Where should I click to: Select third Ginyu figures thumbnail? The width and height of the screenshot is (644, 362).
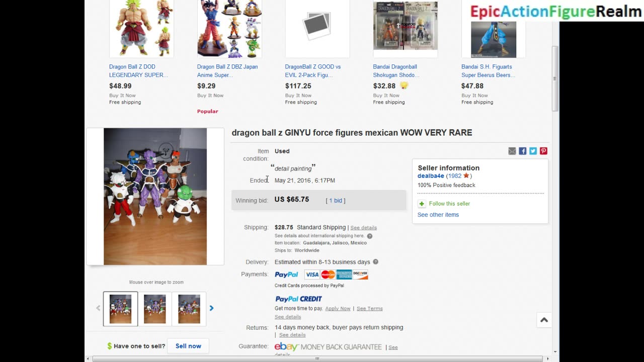coord(189,309)
